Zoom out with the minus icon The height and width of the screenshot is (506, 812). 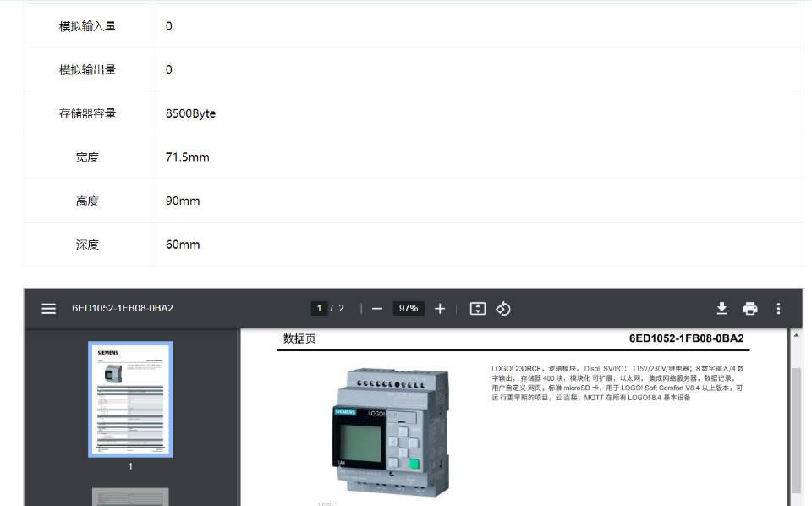point(377,309)
